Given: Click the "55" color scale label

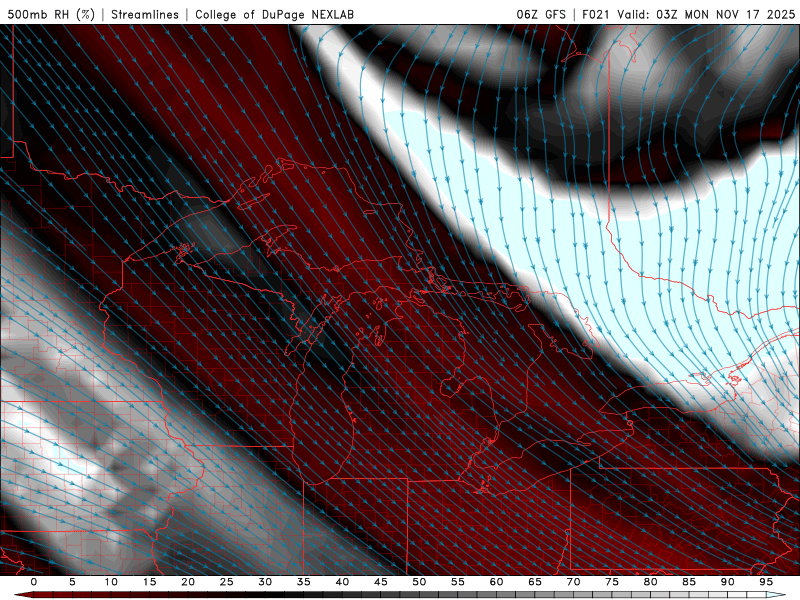Looking at the screenshot, I should click(x=458, y=582).
